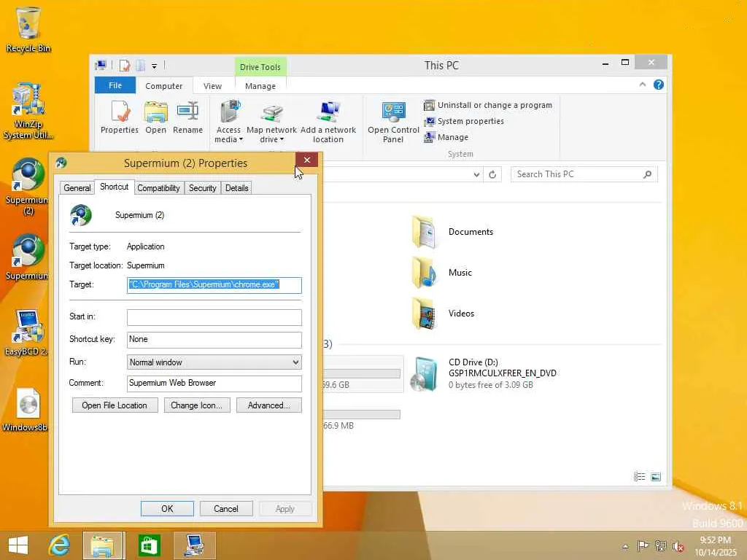747x560 pixels.
Task: Open the Run Normal window dropdown
Action: pos(214,362)
